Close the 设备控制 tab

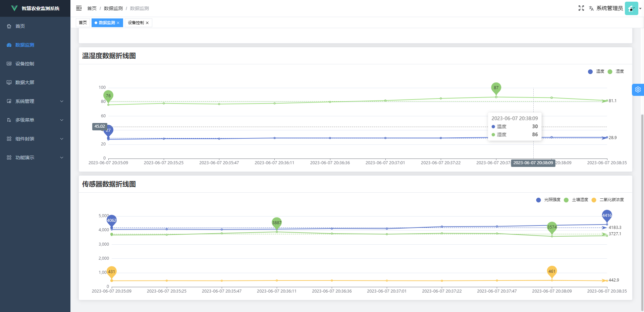pos(147,23)
